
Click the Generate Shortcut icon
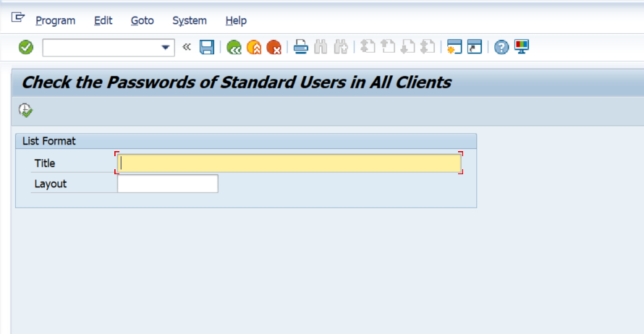coord(474,48)
